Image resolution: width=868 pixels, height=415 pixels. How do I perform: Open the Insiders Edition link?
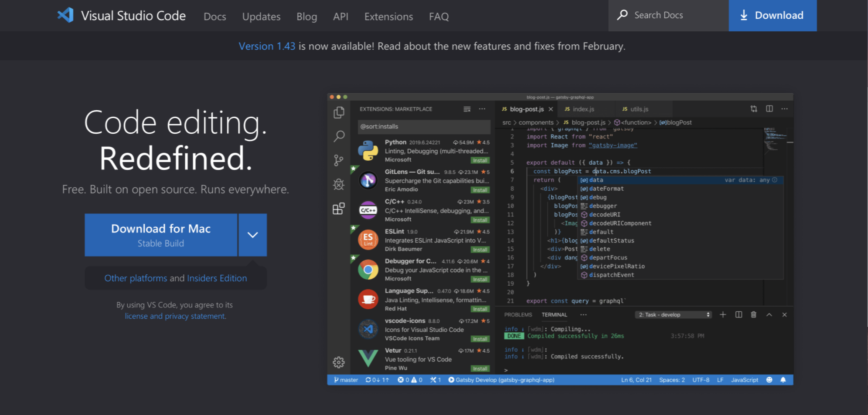coord(217,278)
